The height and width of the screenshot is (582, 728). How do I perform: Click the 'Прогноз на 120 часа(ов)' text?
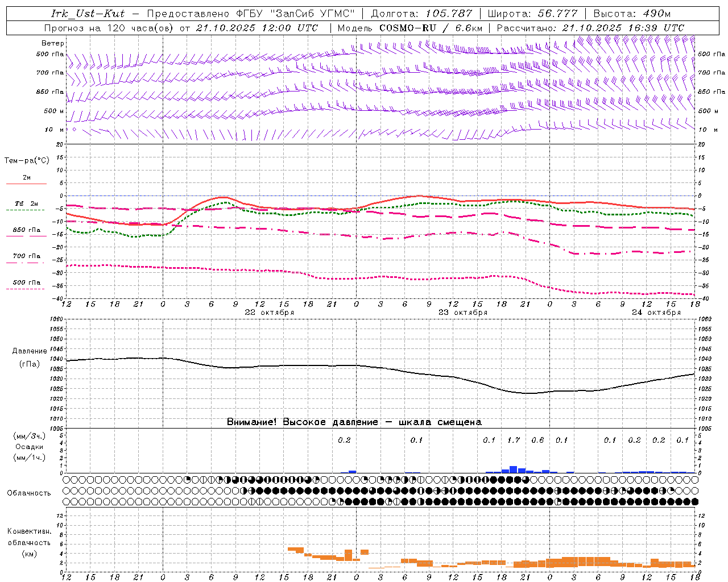point(109,28)
